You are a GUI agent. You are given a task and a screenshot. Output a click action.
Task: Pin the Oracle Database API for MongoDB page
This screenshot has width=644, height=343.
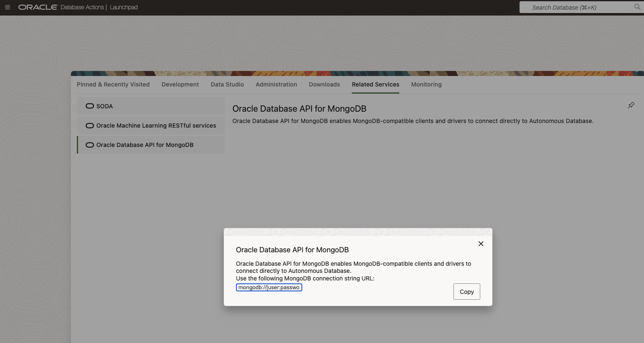pyautogui.click(x=631, y=105)
